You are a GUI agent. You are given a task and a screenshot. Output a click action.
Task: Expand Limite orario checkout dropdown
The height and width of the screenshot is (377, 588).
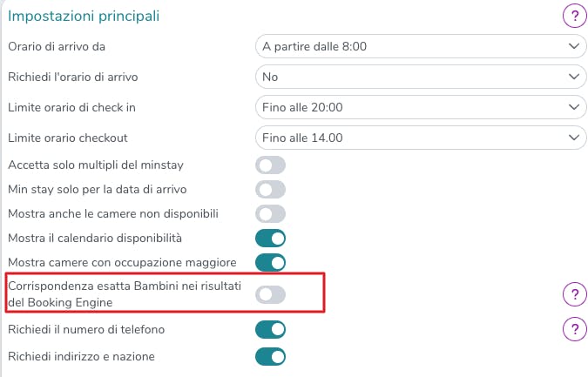[x=421, y=138]
